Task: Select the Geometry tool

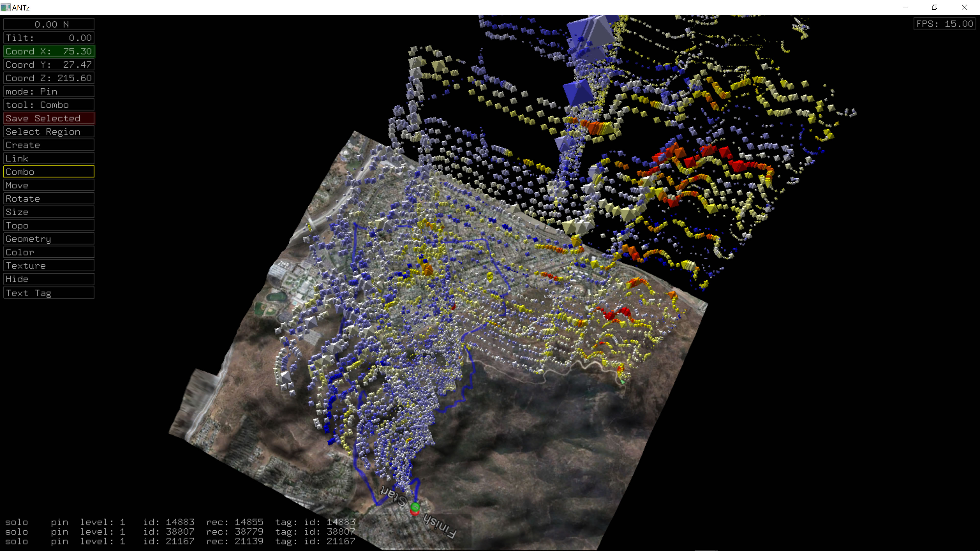Action: pos(49,239)
